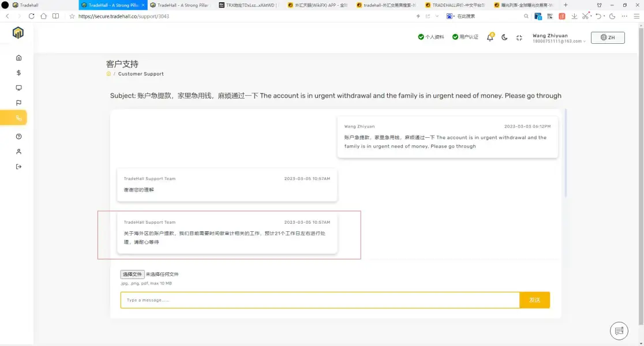Click the browser night mode moon icon
The image size is (644, 346).
point(612,16)
